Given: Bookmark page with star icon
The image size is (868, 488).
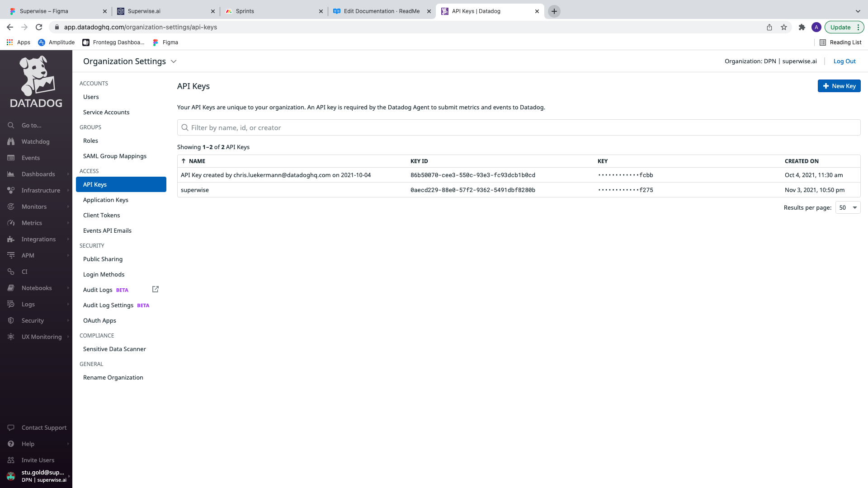Looking at the screenshot, I should [x=784, y=27].
